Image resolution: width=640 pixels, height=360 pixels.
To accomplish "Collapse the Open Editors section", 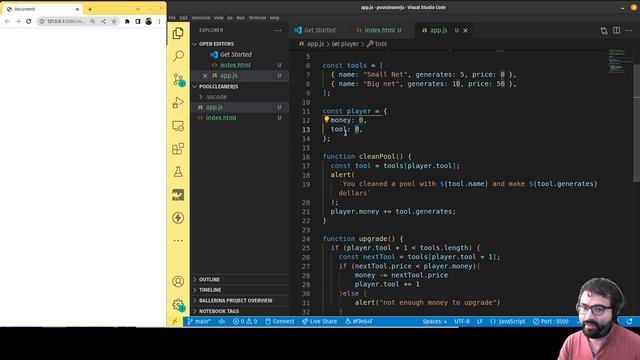I will tap(216, 44).
